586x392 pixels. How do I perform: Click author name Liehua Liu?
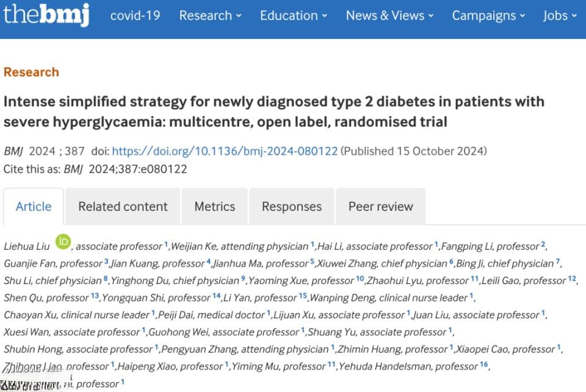click(27, 246)
